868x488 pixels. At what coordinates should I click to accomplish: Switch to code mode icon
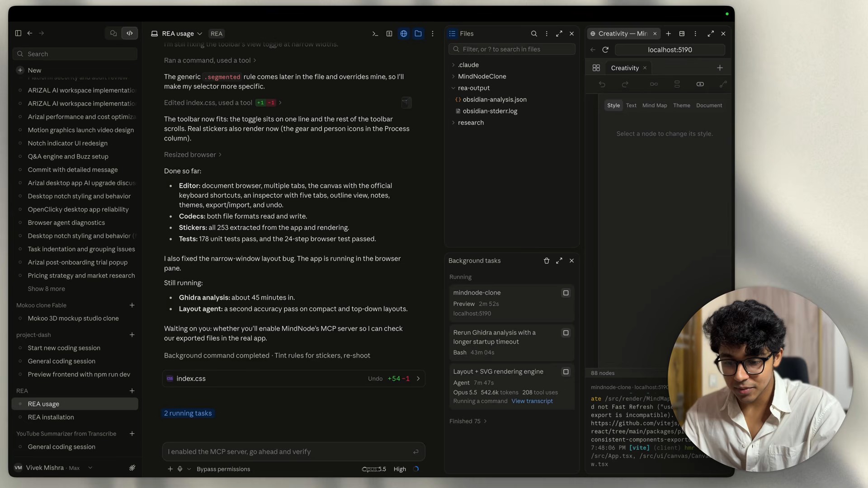(x=130, y=33)
